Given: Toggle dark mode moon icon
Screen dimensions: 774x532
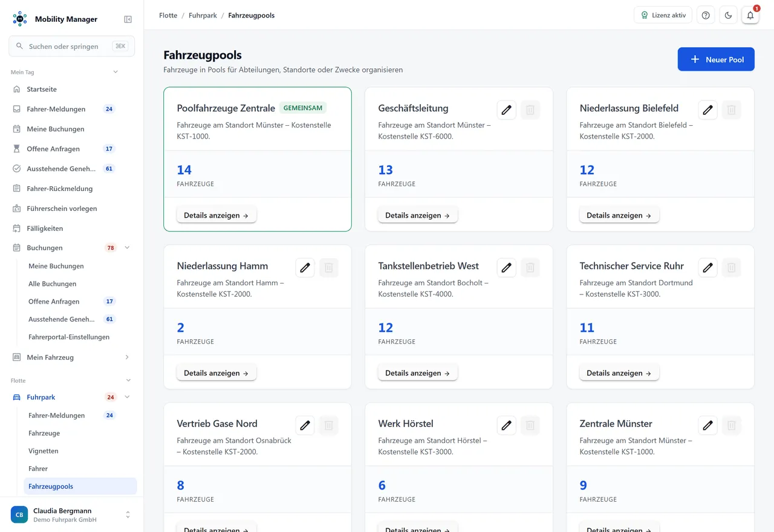Looking at the screenshot, I should coord(728,15).
